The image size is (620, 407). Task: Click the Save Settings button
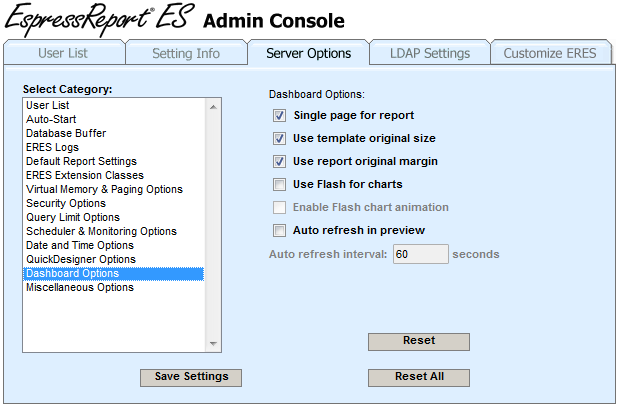(191, 377)
